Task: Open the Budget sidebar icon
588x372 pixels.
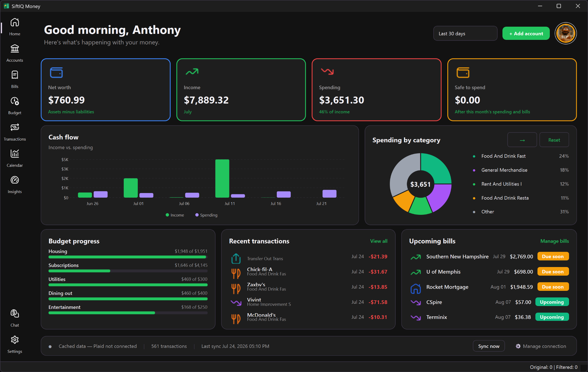Action: point(15,101)
